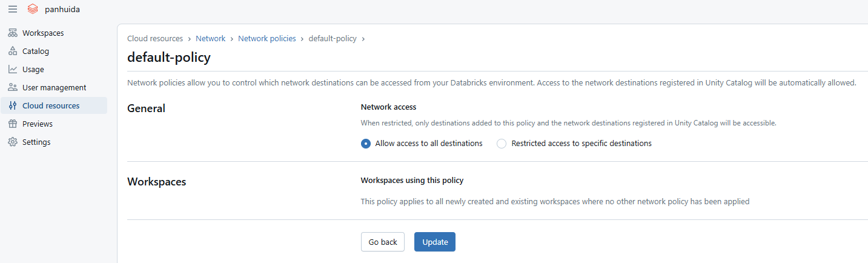Click the User management people icon
Viewport: 868px width, 263px height.
(13, 87)
